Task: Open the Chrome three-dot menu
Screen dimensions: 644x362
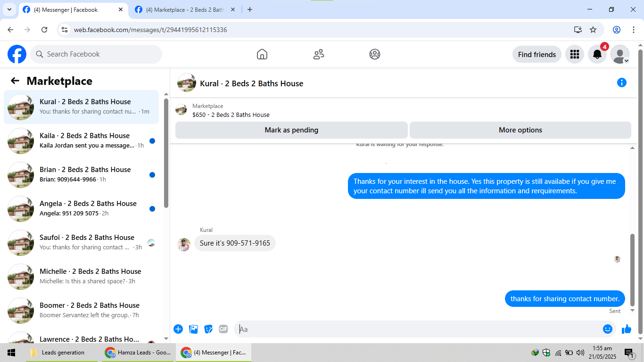Action: click(634, 30)
